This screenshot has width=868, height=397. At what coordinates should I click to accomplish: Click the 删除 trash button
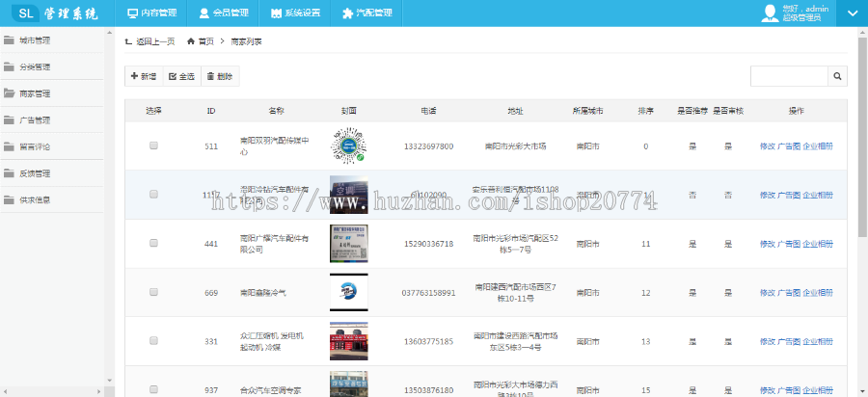tap(219, 76)
